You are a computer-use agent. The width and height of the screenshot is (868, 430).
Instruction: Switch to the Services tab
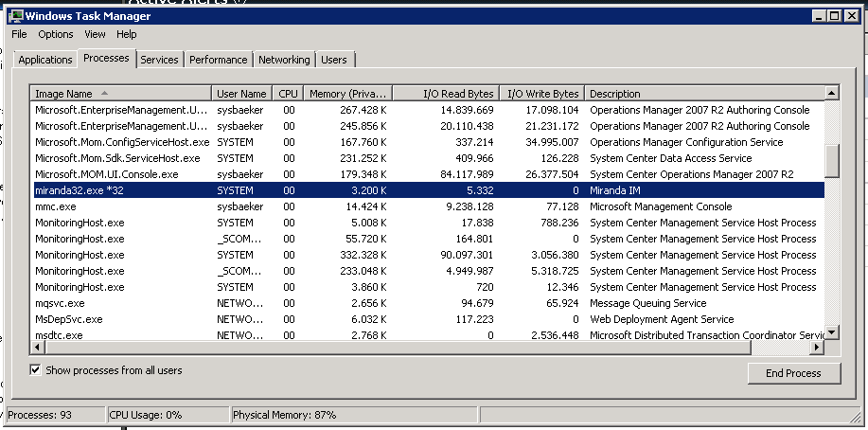pyautogui.click(x=159, y=60)
